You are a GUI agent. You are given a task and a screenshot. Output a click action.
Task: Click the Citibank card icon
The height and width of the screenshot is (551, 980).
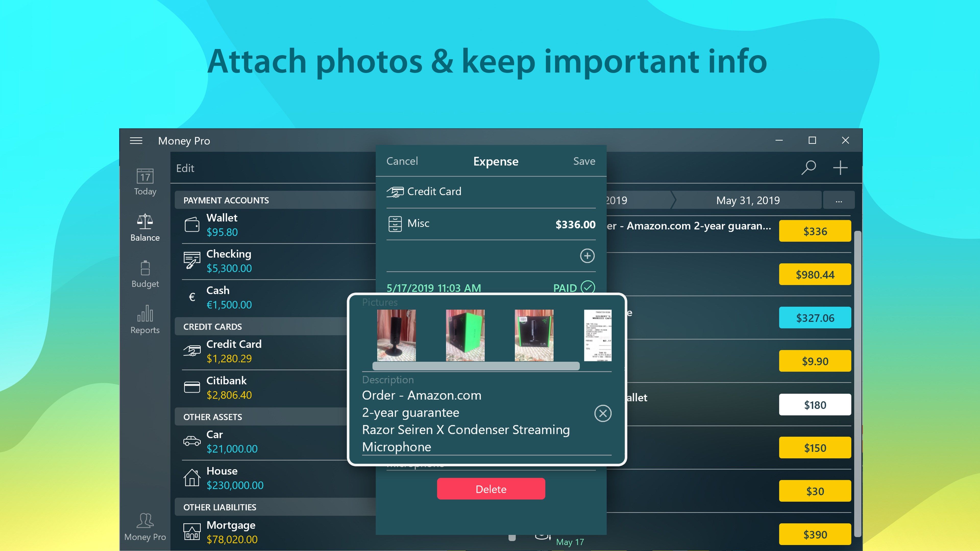(x=192, y=387)
